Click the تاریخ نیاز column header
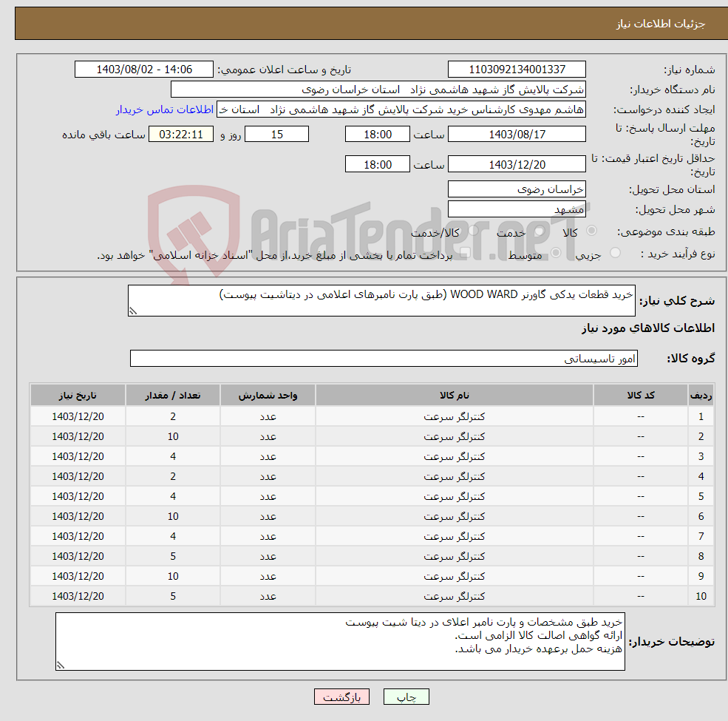This screenshot has height=721, width=728. tap(78, 395)
